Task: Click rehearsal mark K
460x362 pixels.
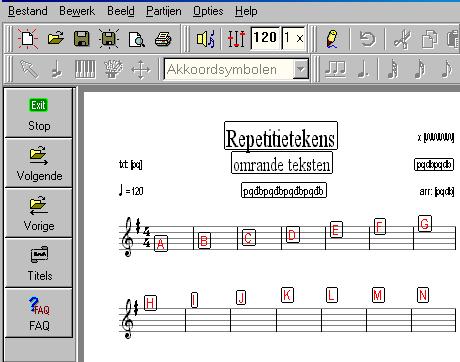Action: click(287, 295)
